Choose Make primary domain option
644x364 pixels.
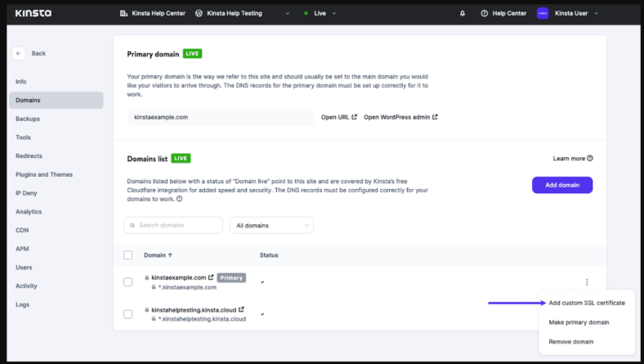[x=579, y=322]
